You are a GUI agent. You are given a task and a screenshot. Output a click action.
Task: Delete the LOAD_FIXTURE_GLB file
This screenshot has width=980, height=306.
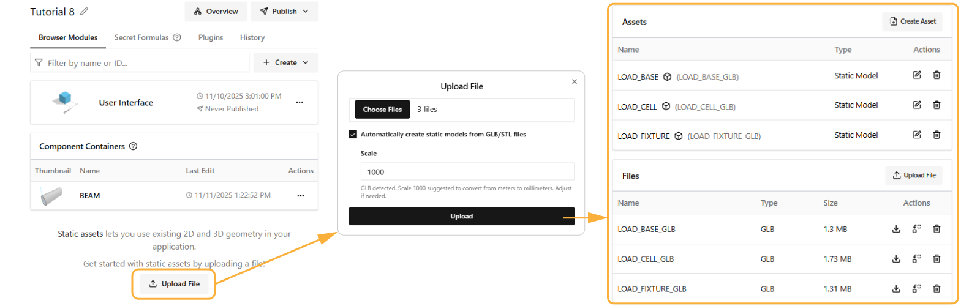pyautogui.click(x=937, y=289)
